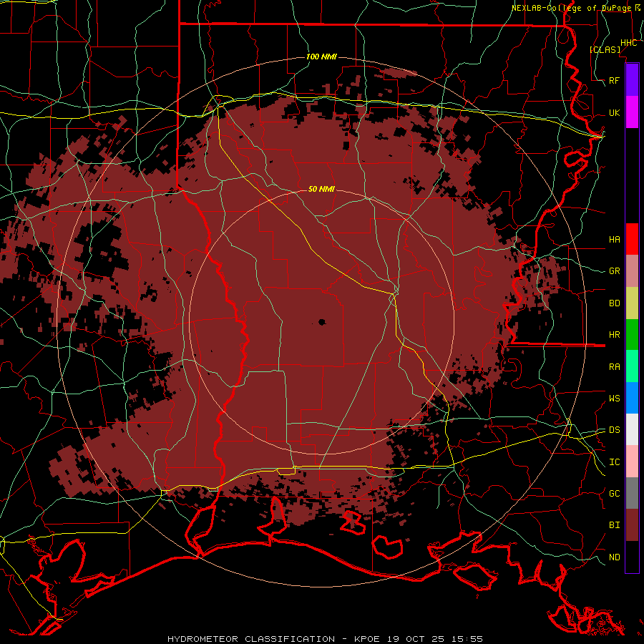This screenshot has height=644, width=644.
Task: Click the HHC product label
Action: (628, 43)
